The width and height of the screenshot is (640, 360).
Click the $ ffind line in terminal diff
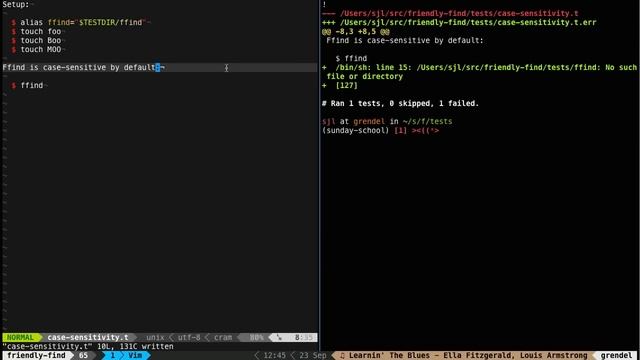pyautogui.click(x=351, y=58)
